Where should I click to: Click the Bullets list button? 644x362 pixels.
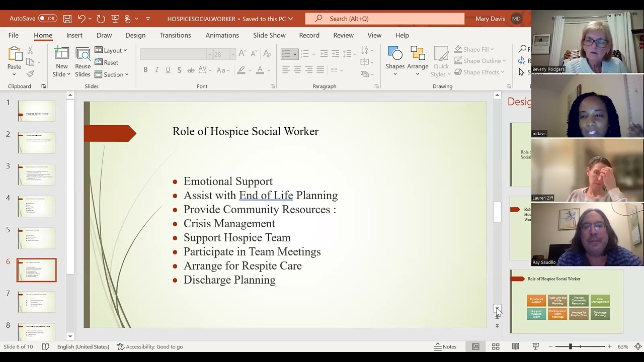click(x=286, y=54)
